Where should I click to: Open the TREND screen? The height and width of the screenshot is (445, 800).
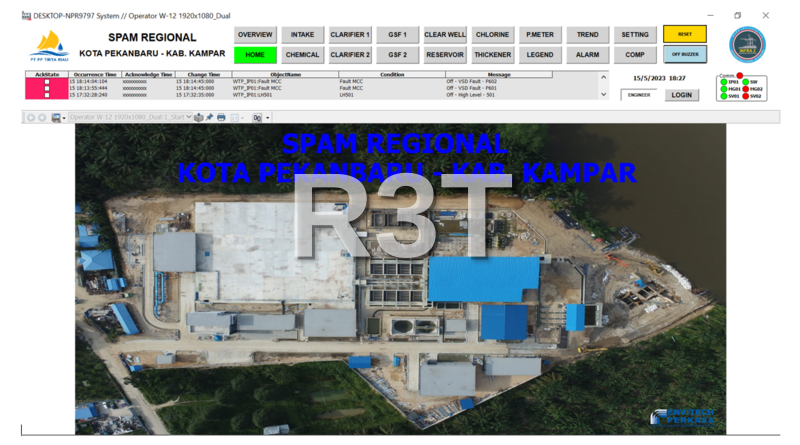coord(587,35)
